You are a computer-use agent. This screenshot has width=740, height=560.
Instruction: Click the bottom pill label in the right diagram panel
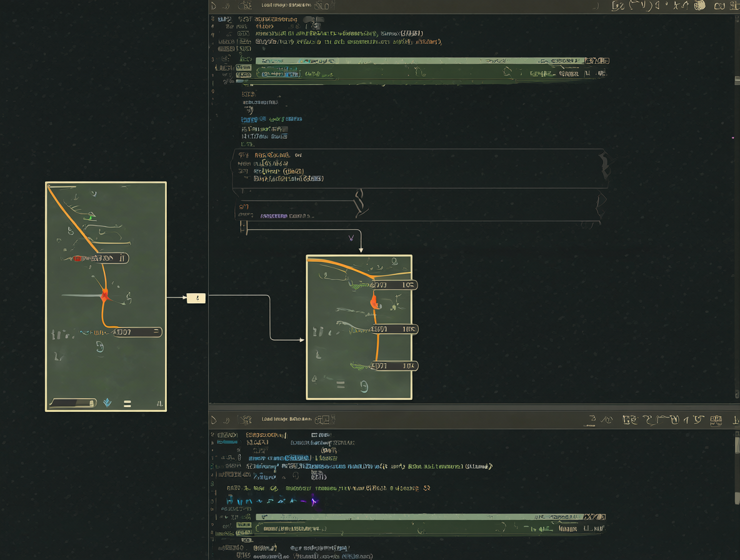click(x=394, y=366)
